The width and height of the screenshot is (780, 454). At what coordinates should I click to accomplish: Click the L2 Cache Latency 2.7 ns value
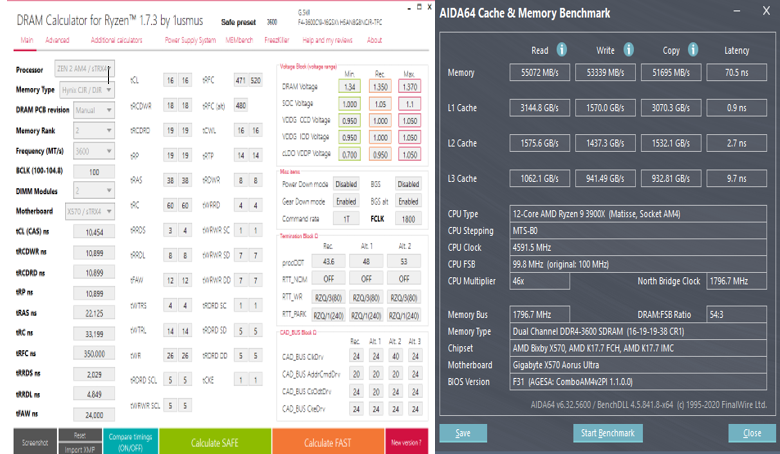pos(737,143)
